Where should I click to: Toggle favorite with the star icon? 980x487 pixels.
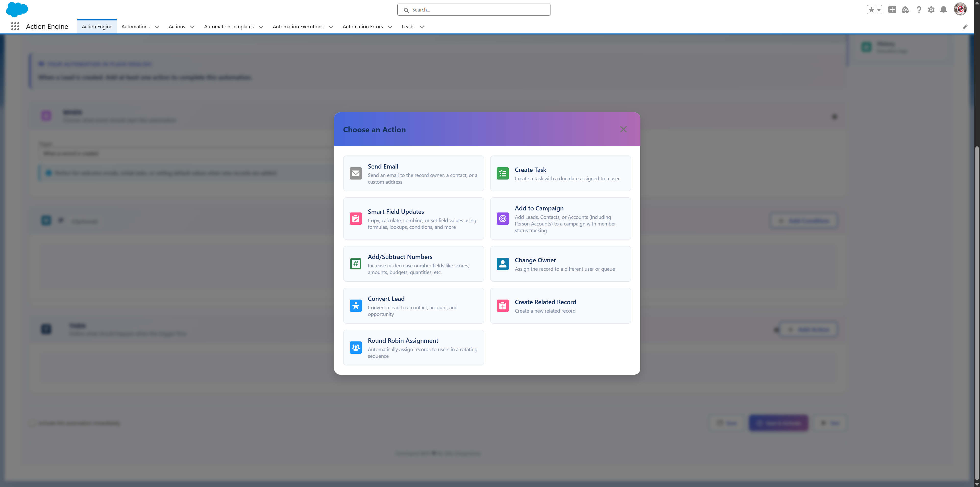[x=872, y=9]
